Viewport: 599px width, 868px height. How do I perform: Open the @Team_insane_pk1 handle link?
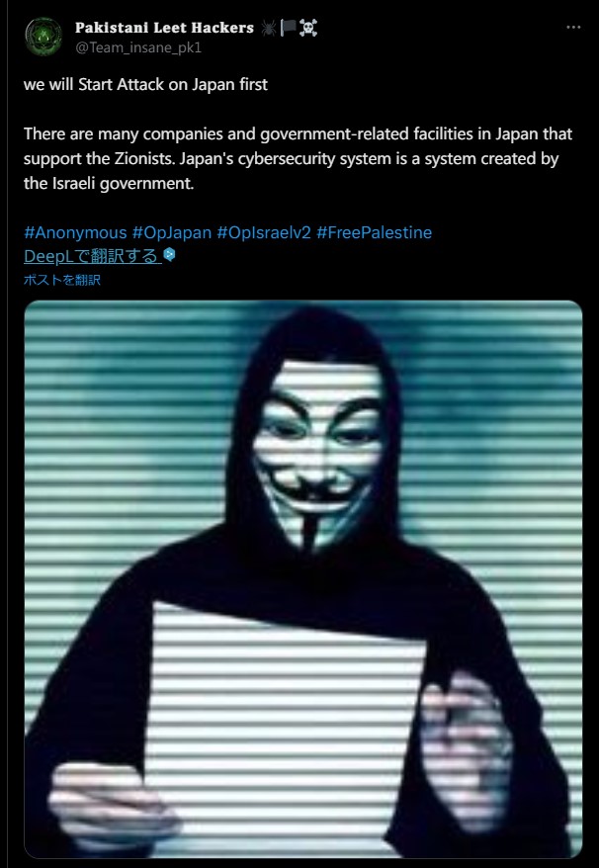point(138,47)
